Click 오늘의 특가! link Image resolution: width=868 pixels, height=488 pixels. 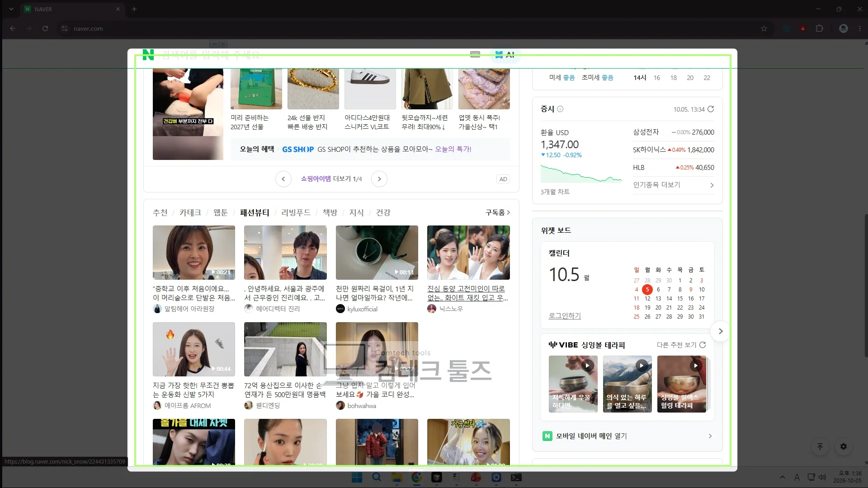453,149
